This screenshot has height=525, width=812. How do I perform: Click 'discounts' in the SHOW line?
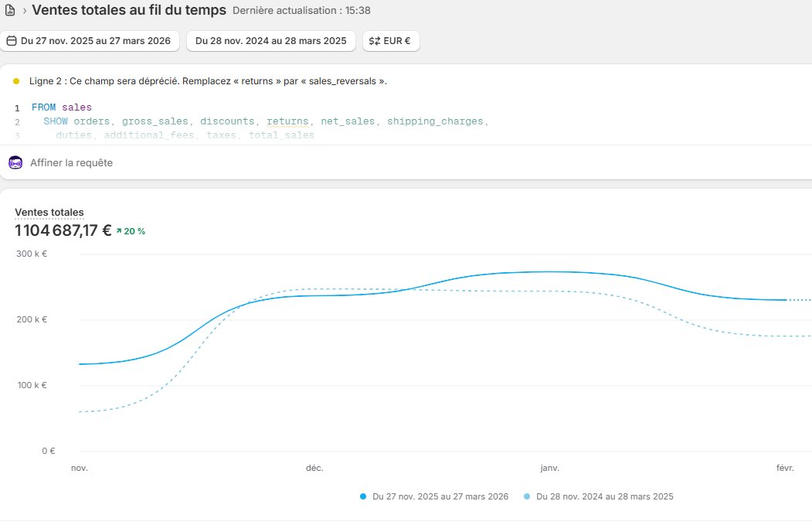coord(227,121)
